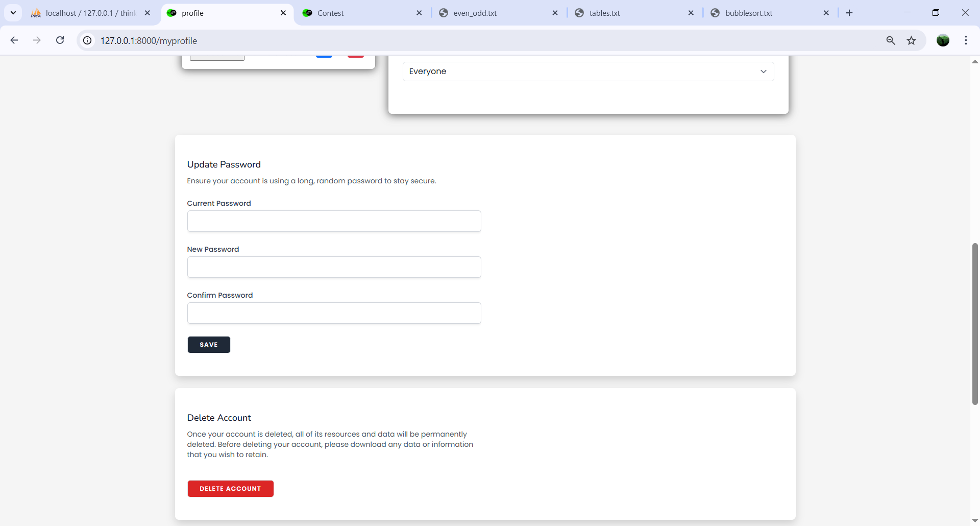
Task: Open the Chrome three-dot menu
Action: (x=966, y=40)
